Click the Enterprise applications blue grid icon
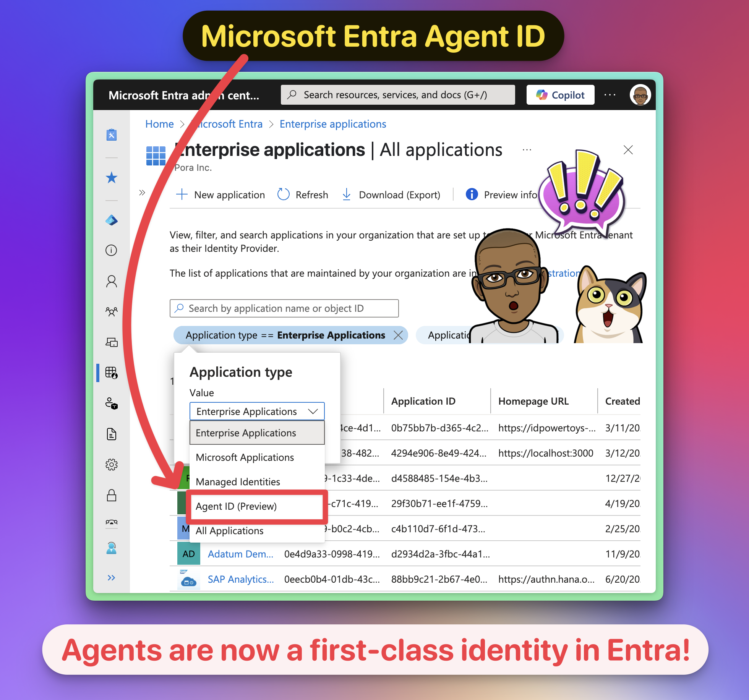 156,156
